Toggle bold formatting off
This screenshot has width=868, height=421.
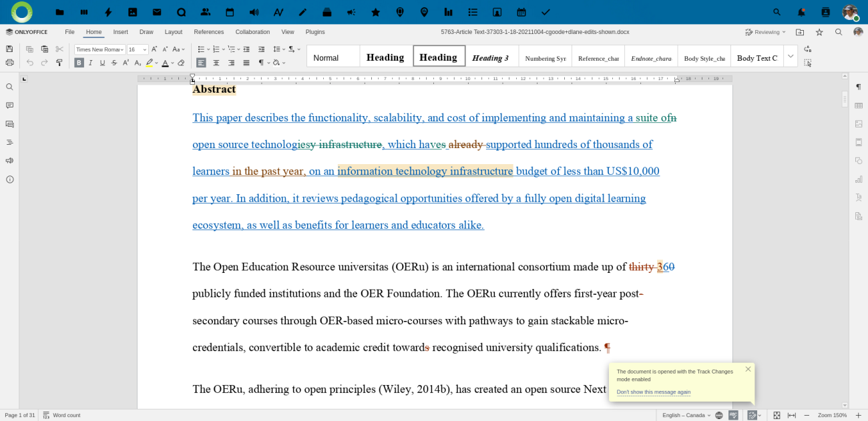pos(79,63)
